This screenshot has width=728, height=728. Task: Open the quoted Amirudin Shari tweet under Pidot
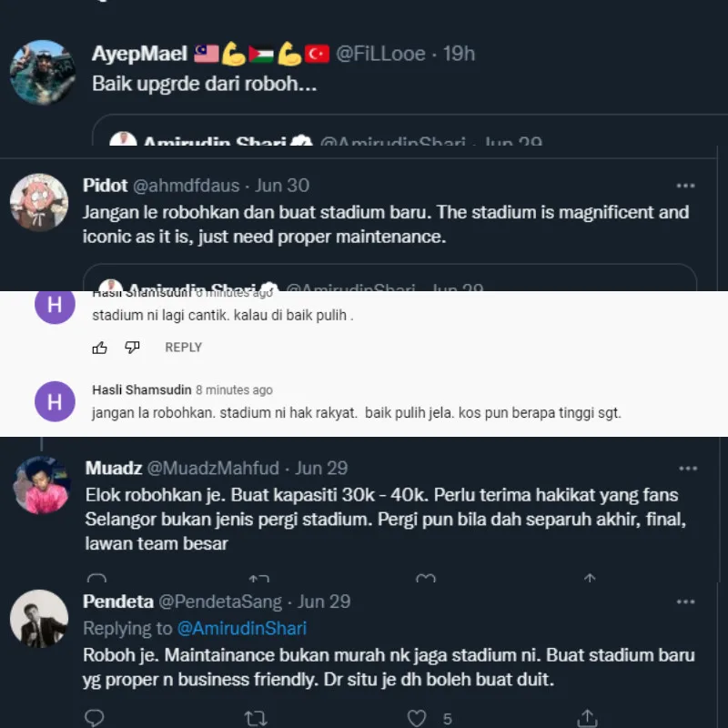click(389, 278)
